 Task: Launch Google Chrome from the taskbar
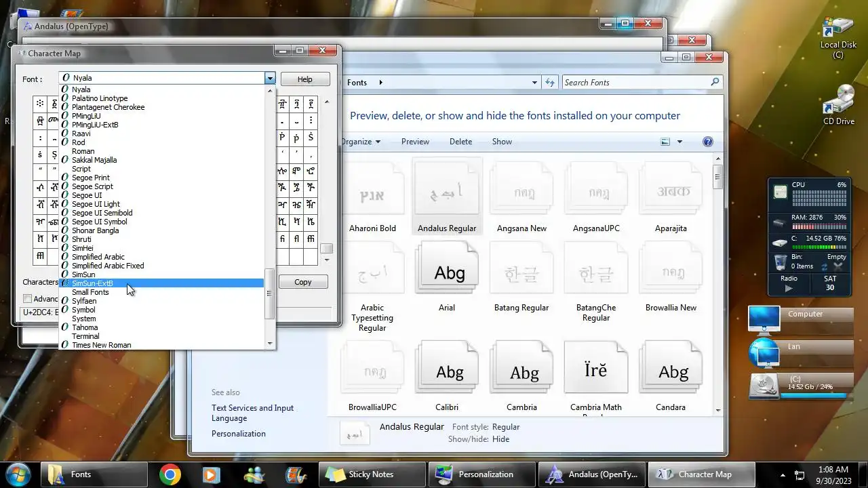[170, 474]
